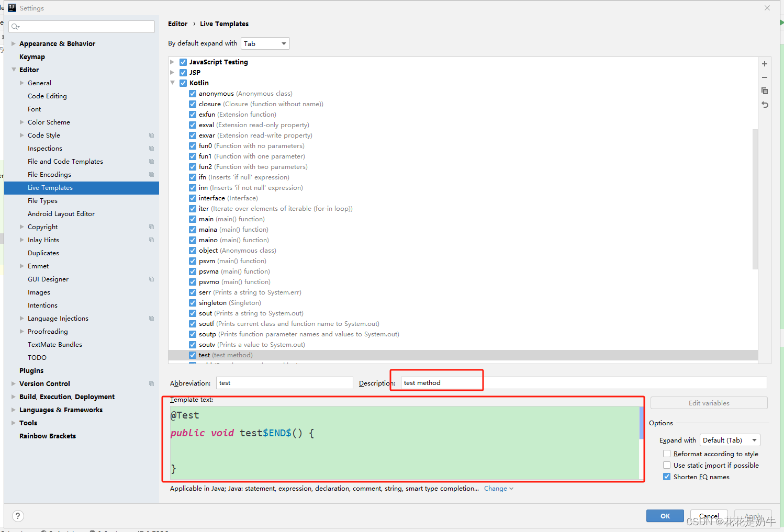Expand the Build, Execution, Deployment section
The height and width of the screenshot is (532, 784).
[x=14, y=397]
